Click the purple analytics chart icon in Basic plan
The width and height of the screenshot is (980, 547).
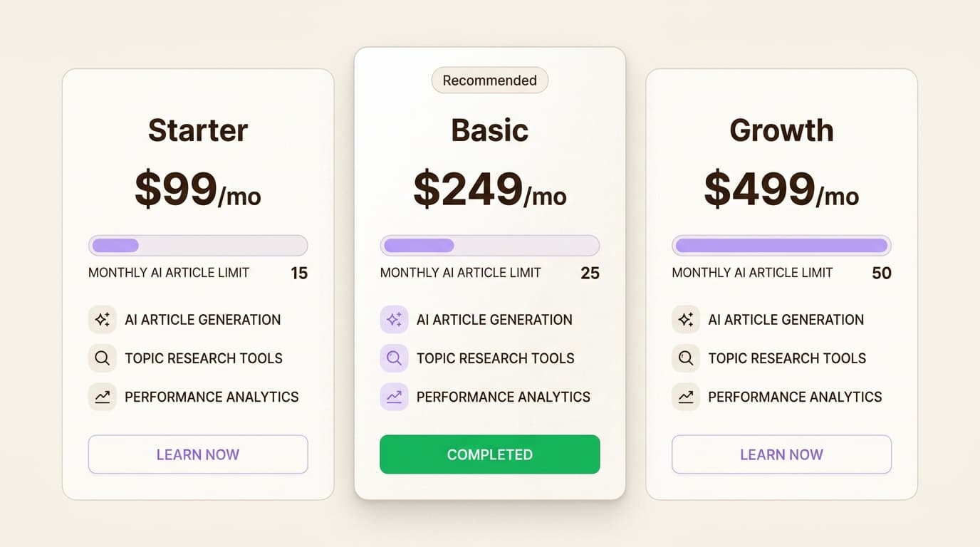[394, 397]
